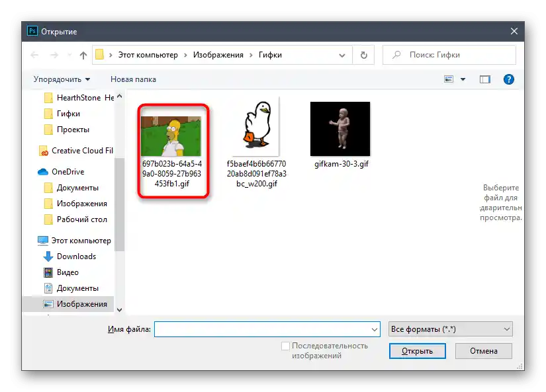Click file name 'f5baef4b6b6677020ab8d091ef78a3bc_w200.gif'
The width and height of the screenshot is (546, 392).
(257, 174)
